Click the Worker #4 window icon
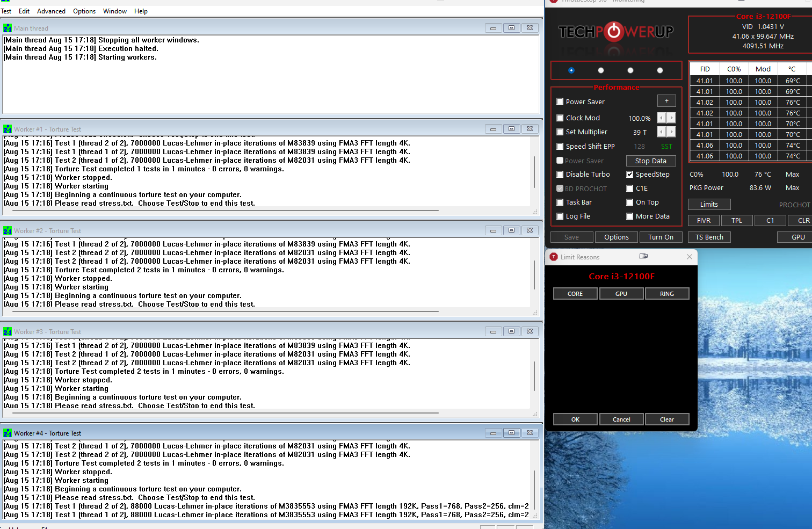This screenshot has height=529, width=812. click(8, 433)
